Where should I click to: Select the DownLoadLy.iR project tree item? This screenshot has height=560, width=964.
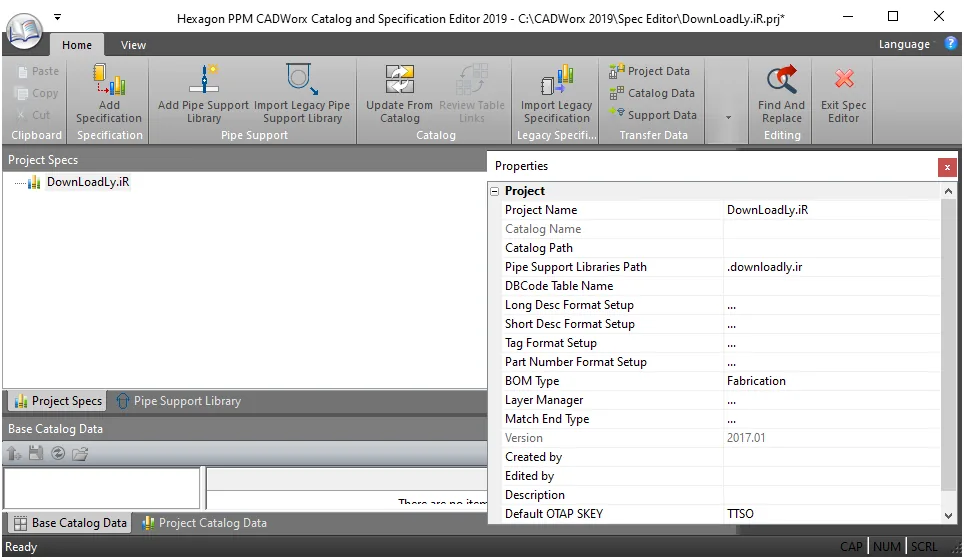[x=87, y=182]
